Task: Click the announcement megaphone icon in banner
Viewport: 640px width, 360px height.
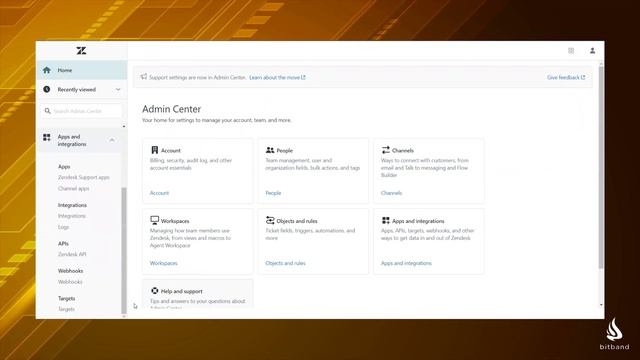Action: (x=144, y=77)
